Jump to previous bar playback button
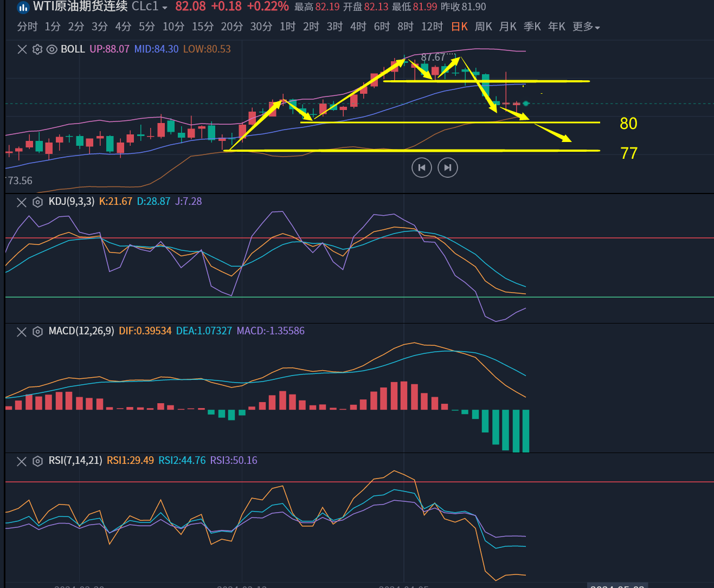714x588 pixels. click(x=422, y=167)
